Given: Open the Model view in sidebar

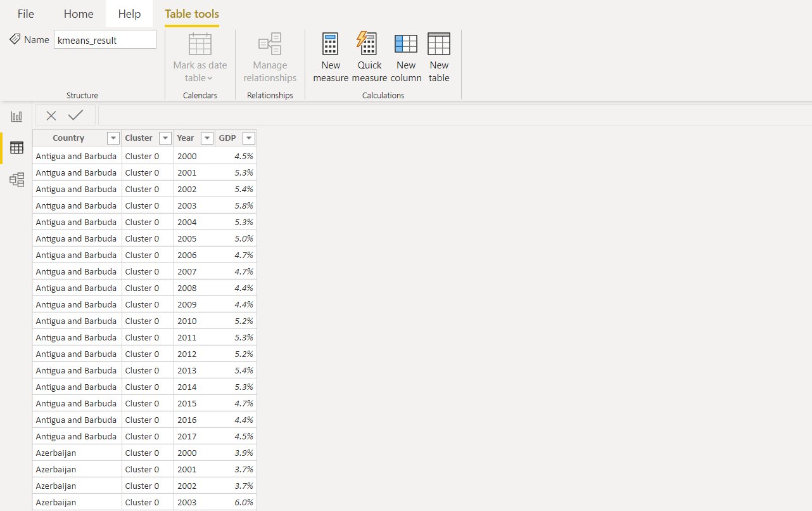Looking at the screenshot, I should pos(16,180).
